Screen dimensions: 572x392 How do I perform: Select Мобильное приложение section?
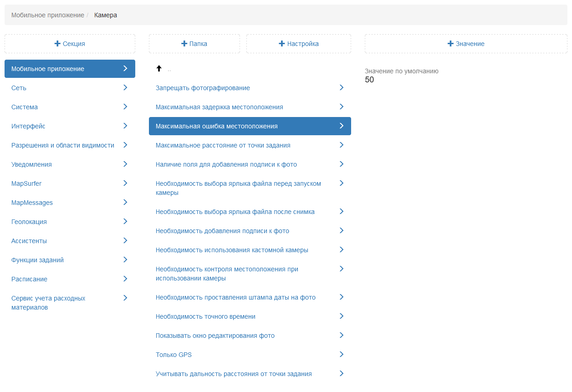click(x=70, y=69)
